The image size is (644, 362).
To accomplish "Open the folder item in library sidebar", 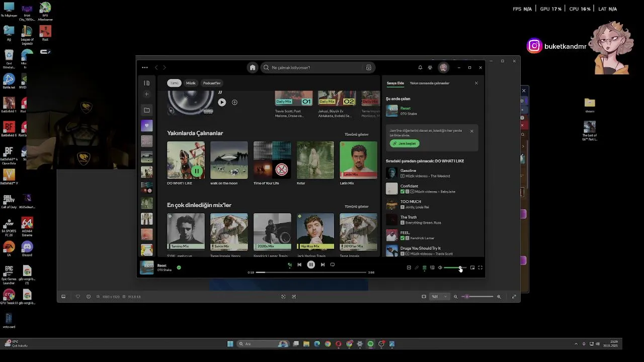I will pyautogui.click(x=146, y=110).
